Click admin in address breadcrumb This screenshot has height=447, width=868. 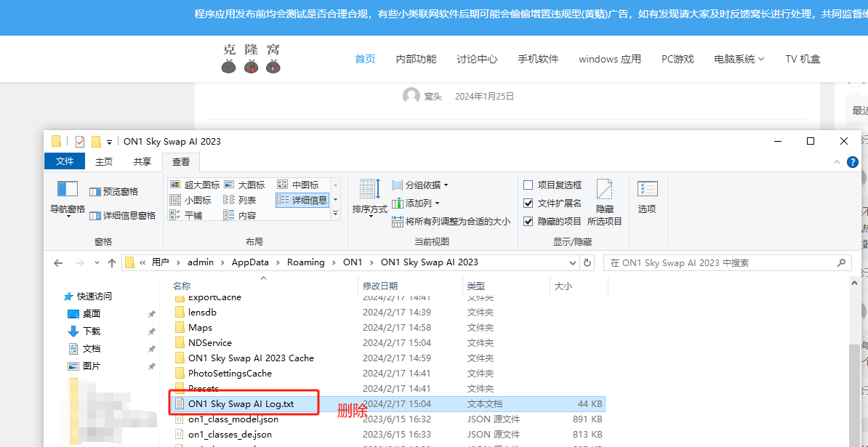pos(201,262)
